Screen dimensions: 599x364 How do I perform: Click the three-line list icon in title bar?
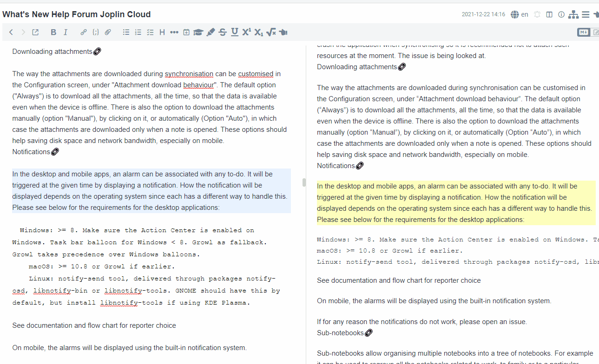pyautogui.click(x=586, y=14)
